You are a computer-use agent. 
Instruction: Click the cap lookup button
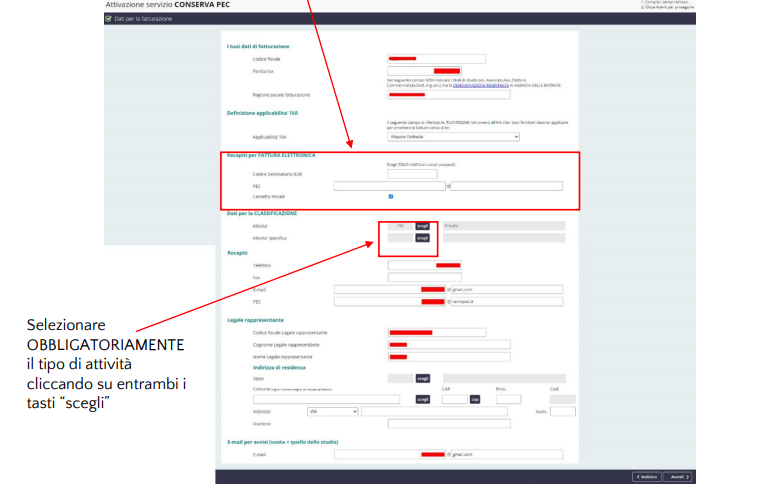coord(475,399)
